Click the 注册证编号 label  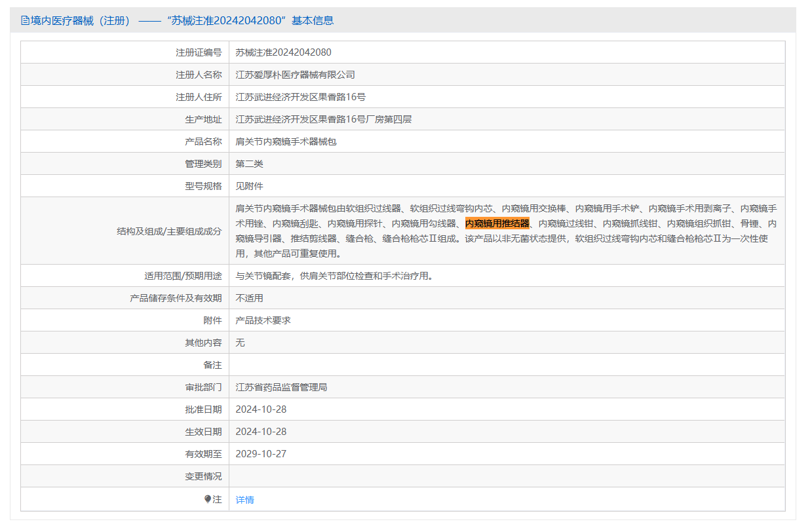pos(199,52)
